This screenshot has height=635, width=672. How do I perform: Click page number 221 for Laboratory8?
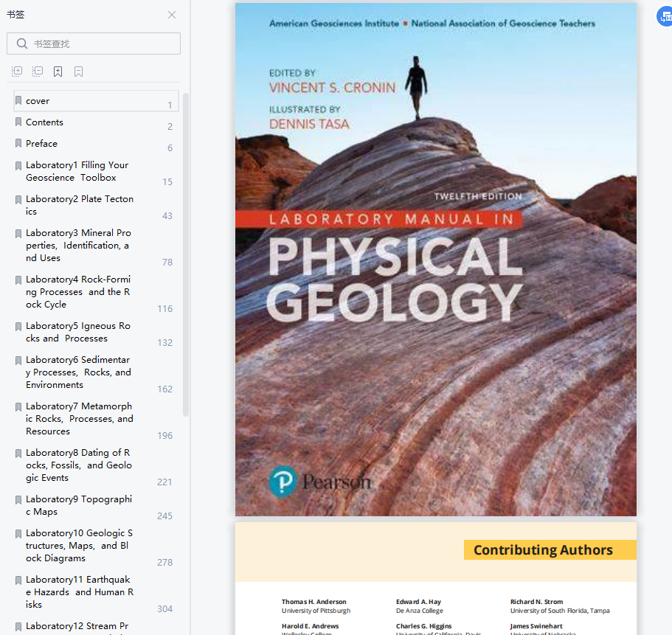coord(165,482)
